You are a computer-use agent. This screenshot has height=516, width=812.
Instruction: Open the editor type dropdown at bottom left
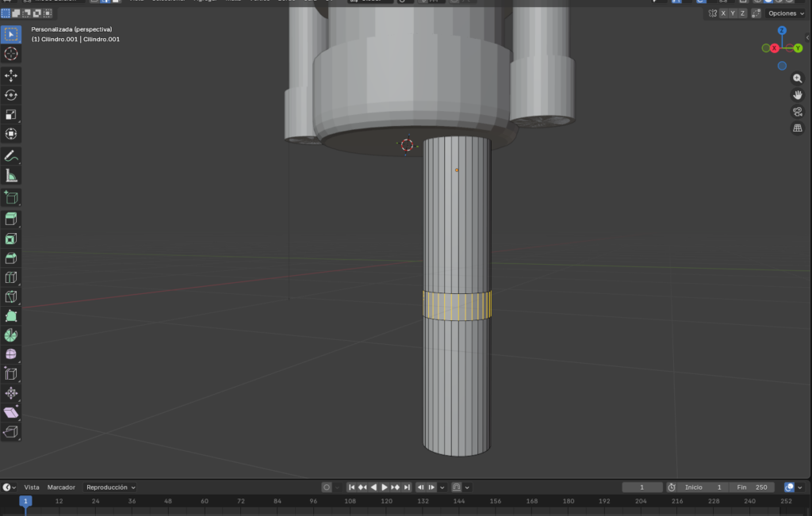(x=9, y=487)
